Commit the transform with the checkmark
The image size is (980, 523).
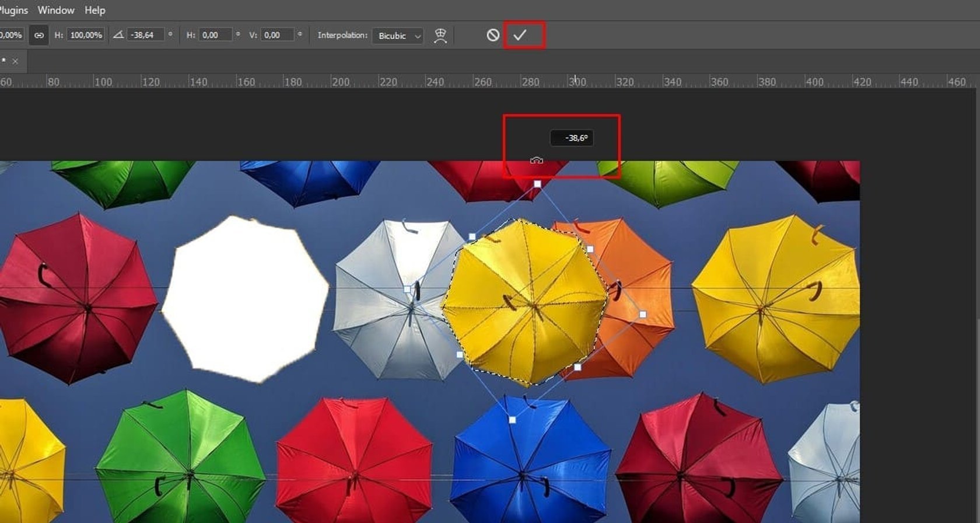coord(520,35)
